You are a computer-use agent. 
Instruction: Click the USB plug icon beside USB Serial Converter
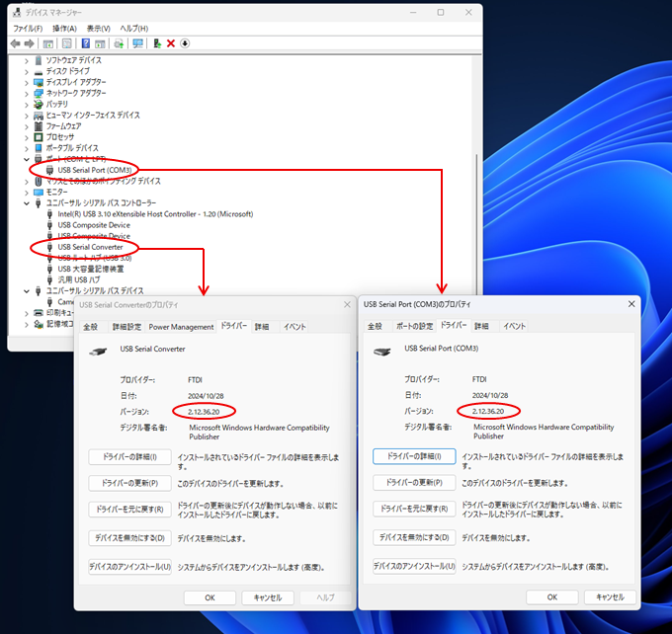click(49, 247)
